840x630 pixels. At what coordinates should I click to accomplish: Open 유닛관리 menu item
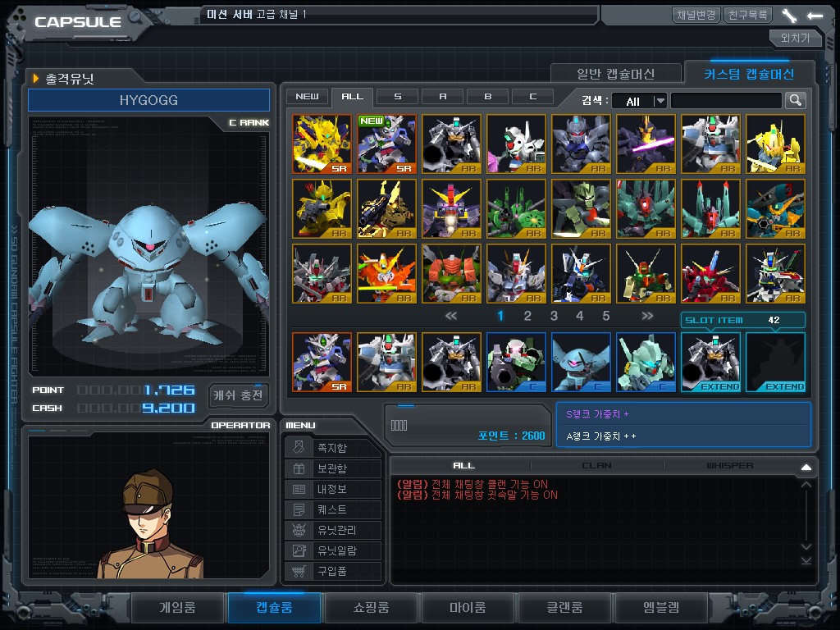click(x=333, y=530)
